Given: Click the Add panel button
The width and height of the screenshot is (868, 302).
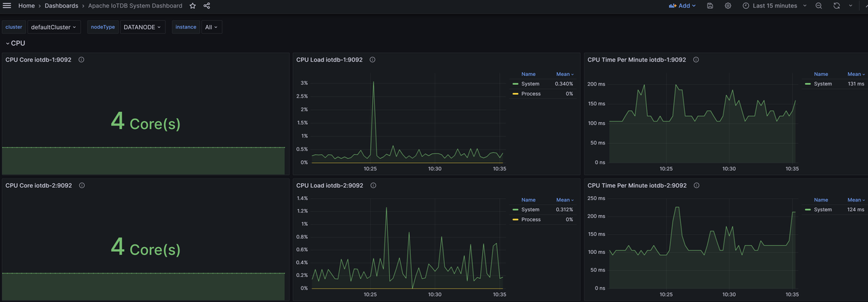Looking at the screenshot, I should [x=682, y=5].
